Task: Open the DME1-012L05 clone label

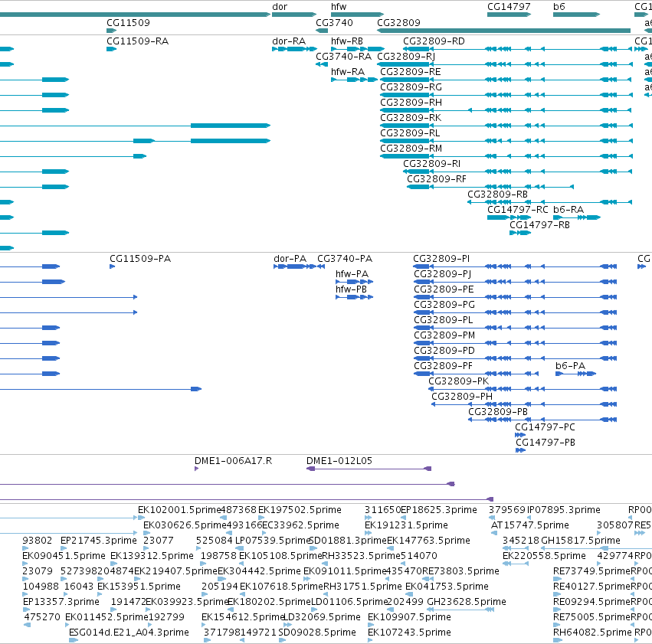Action: [x=339, y=461]
